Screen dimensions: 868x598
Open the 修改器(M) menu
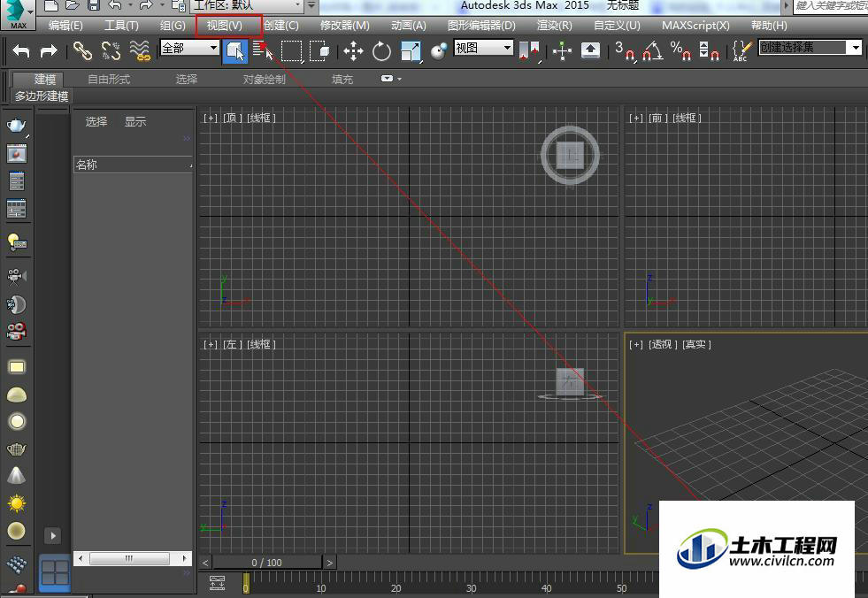[x=345, y=26]
